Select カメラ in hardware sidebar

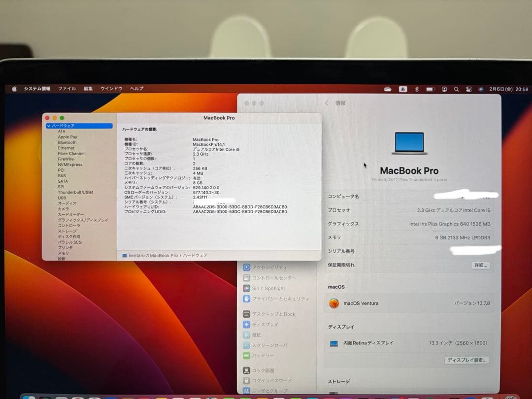(x=64, y=209)
